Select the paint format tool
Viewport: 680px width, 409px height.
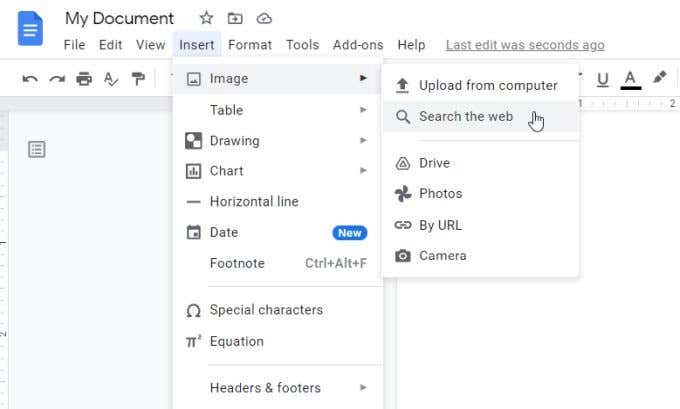click(x=138, y=79)
